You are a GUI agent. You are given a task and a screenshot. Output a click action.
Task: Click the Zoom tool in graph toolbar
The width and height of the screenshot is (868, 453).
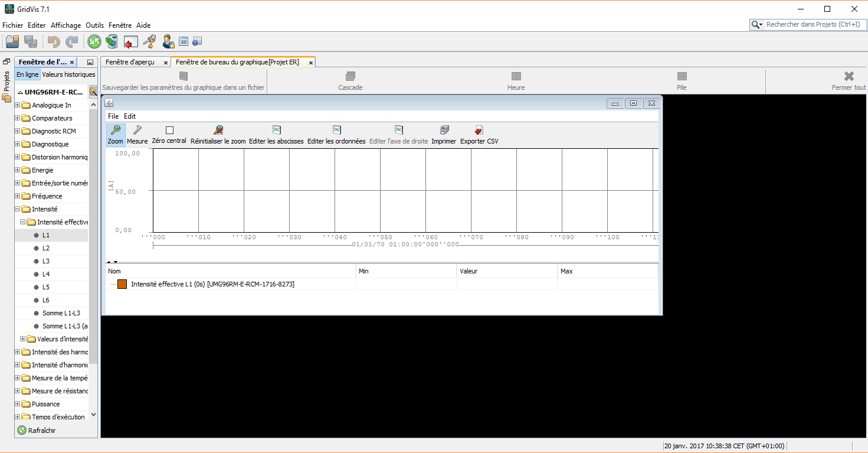pyautogui.click(x=115, y=131)
